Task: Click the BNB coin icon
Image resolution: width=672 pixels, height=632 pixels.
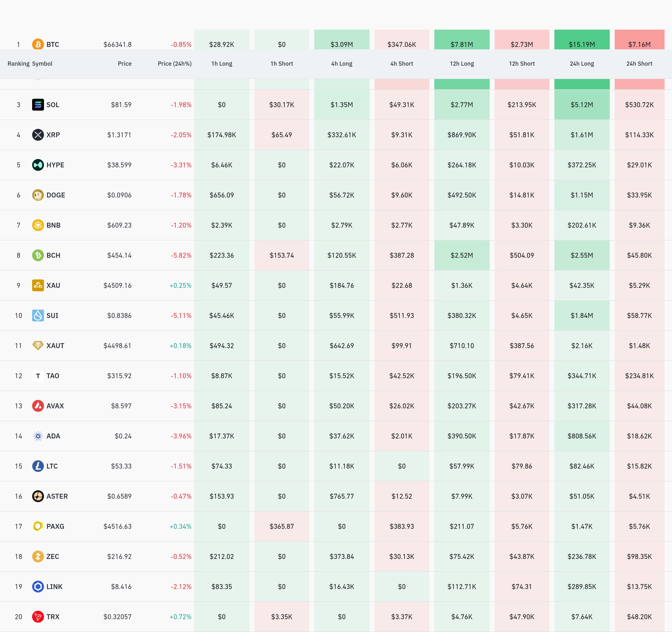Action: 38,225
